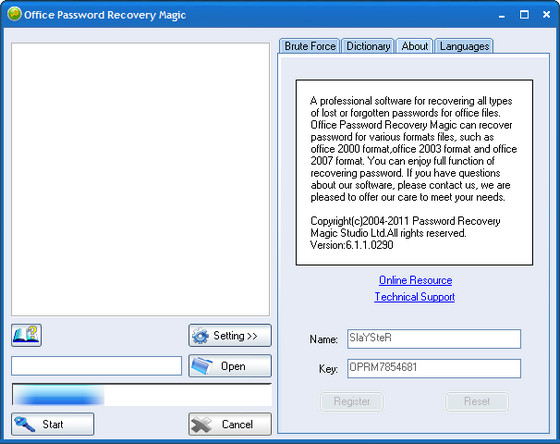Viewport: 560px width, 444px height.
Task: Click the file path input box
Action: point(96,366)
